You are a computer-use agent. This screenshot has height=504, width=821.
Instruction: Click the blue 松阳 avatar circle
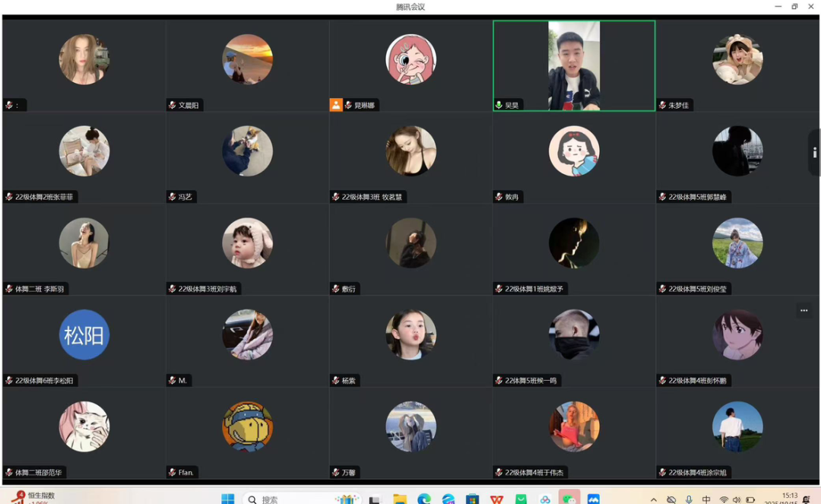[x=84, y=334]
